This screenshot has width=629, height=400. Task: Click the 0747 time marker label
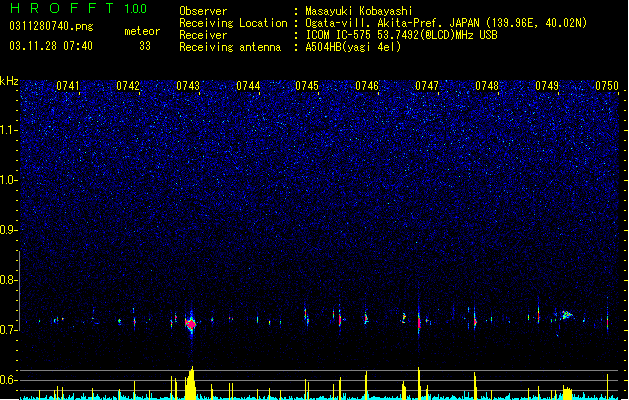point(427,86)
